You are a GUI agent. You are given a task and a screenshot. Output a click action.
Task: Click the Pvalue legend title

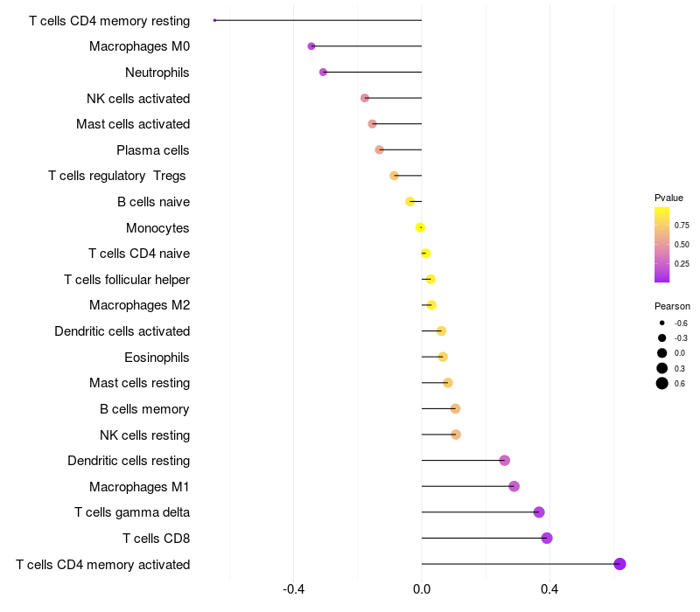[668, 198]
